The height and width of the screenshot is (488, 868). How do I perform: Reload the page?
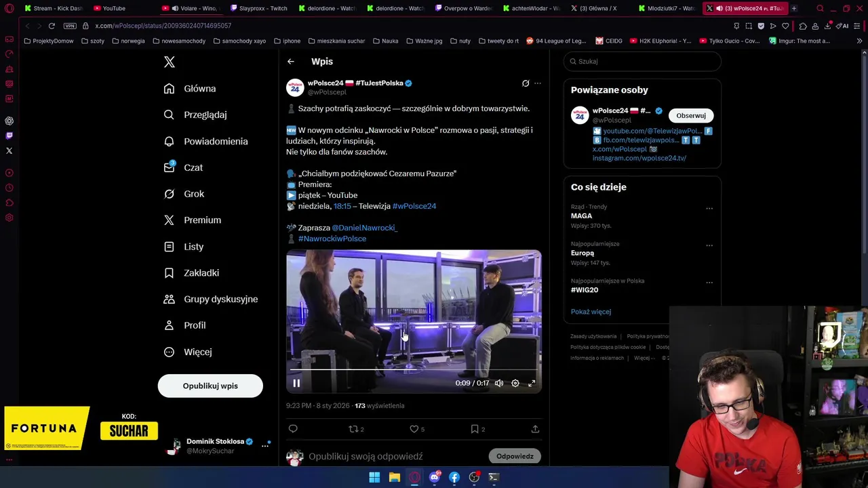[x=52, y=26]
